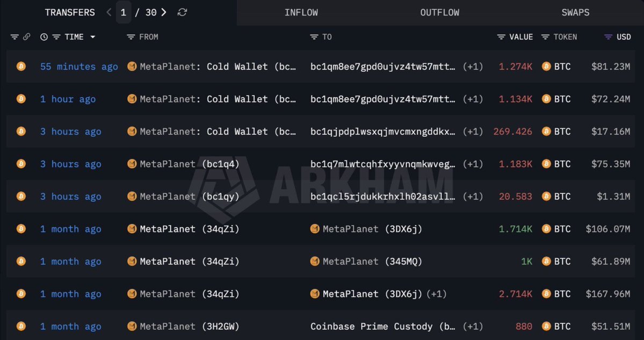644x340 pixels.
Task: Click Bitcoin chain icon in $167.96M row
Action: point(21,294)
